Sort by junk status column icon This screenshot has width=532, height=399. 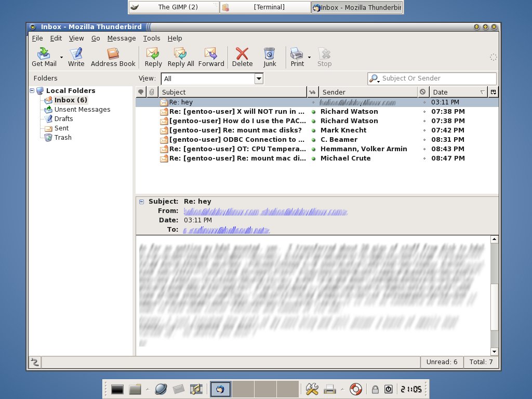tap(423, 92)
